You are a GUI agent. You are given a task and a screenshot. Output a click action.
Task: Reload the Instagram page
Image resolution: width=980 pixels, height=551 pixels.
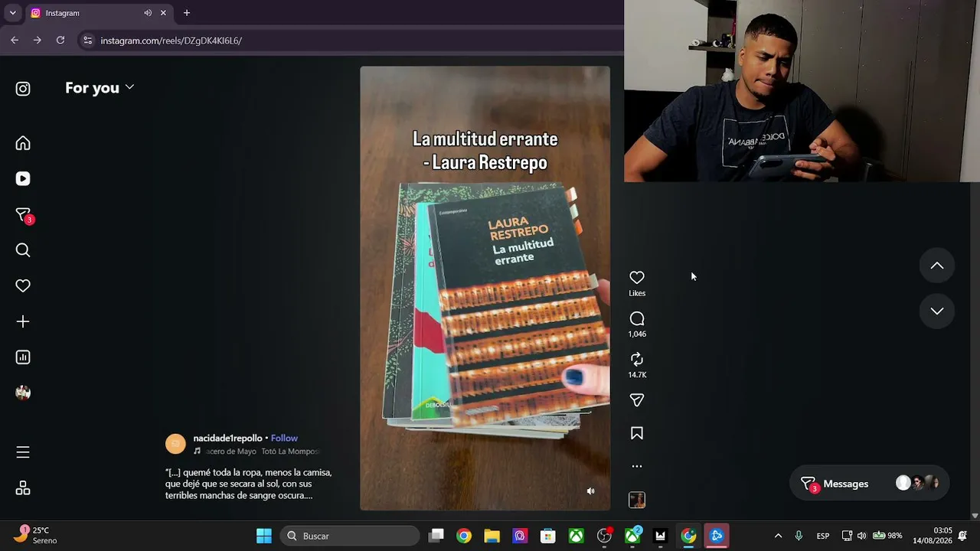pos(60,41)
